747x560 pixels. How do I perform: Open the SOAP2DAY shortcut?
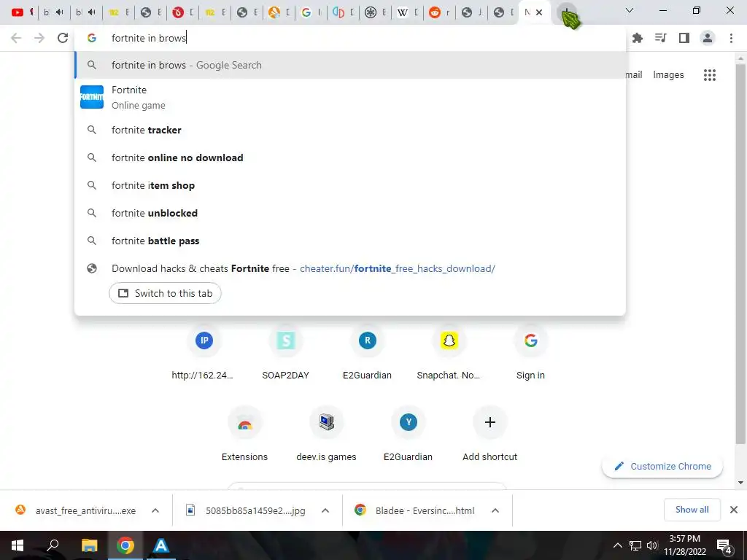click(x=285, y=353)
